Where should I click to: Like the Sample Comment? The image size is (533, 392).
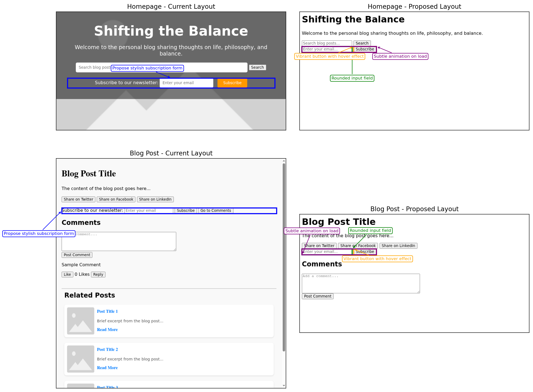point(67,274)
